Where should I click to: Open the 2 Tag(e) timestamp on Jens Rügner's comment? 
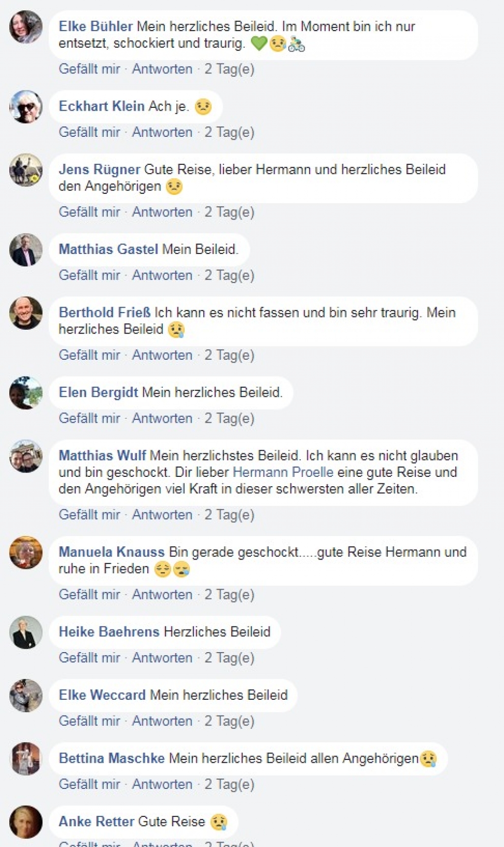coord(229,212)
